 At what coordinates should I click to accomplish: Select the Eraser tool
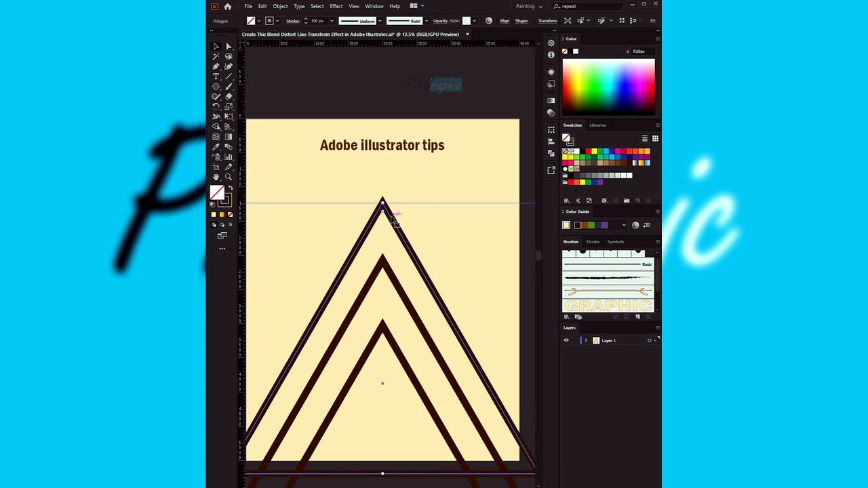pyautogui.click(x=229, y=96)
